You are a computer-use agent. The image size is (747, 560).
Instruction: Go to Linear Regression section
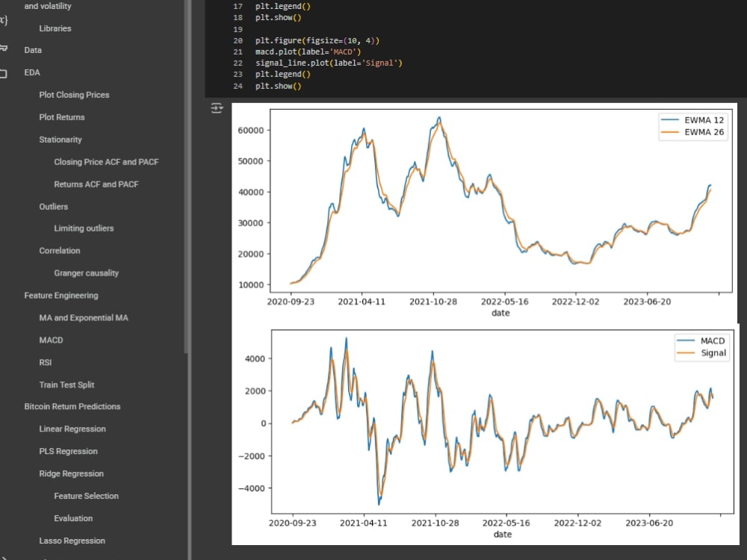(72, 429)
